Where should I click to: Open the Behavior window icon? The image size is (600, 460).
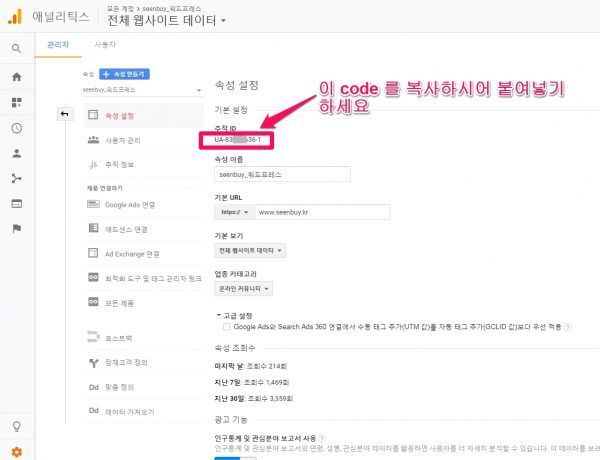(x=16, y=204)
